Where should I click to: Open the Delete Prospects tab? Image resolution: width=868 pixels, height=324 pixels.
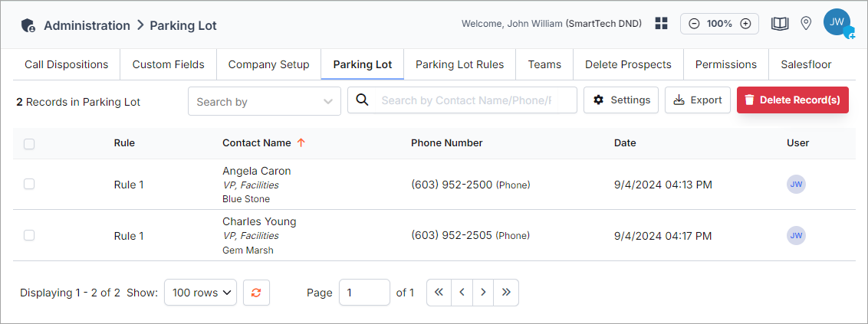628,64
